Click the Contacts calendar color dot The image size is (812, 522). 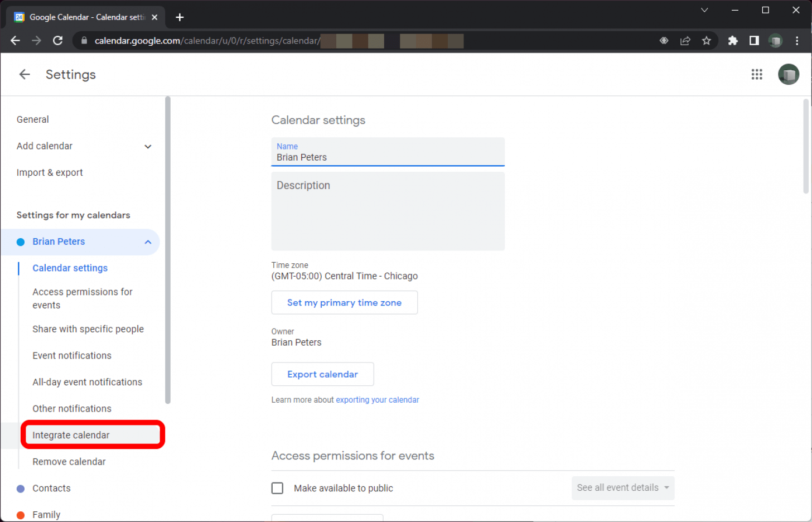(x=21, y=489)
